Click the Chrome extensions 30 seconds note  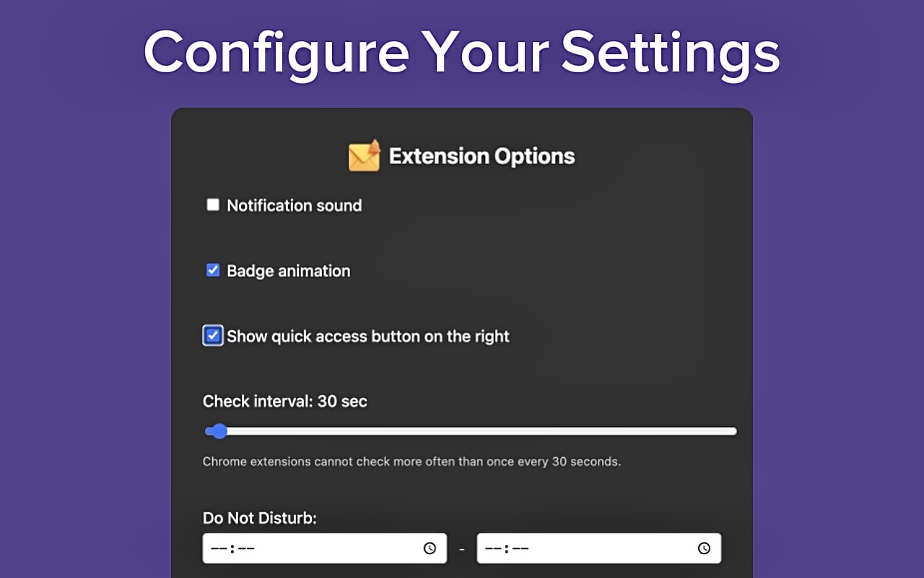[411, 461]
